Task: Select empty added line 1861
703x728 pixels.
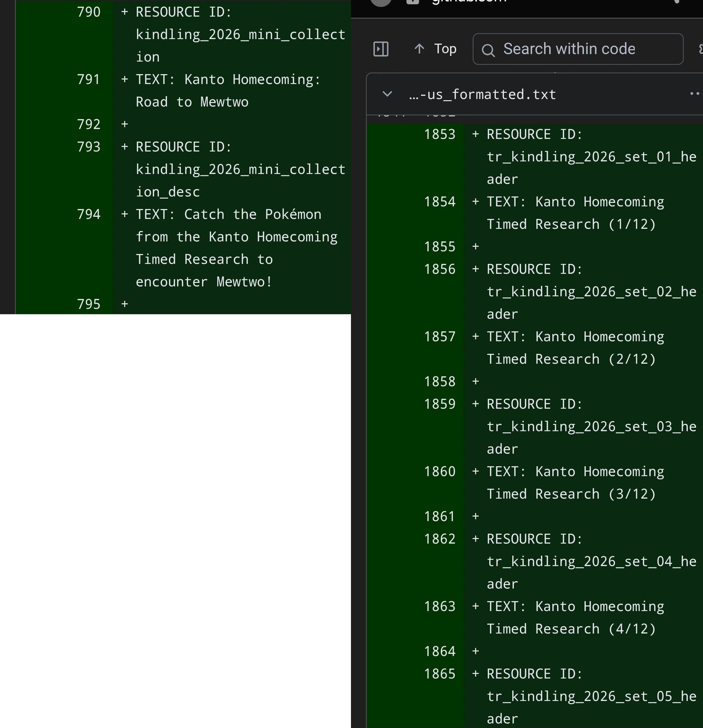Action: [440, 516]
